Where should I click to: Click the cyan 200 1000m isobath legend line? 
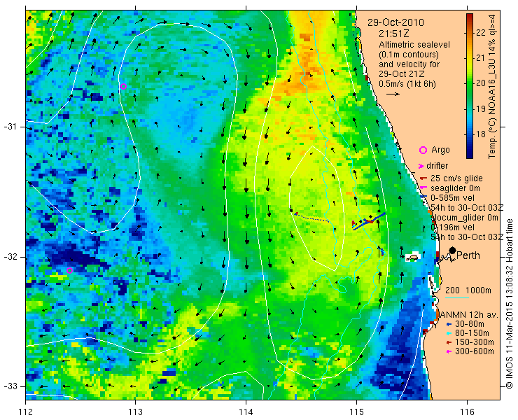[x=457, y=298]
